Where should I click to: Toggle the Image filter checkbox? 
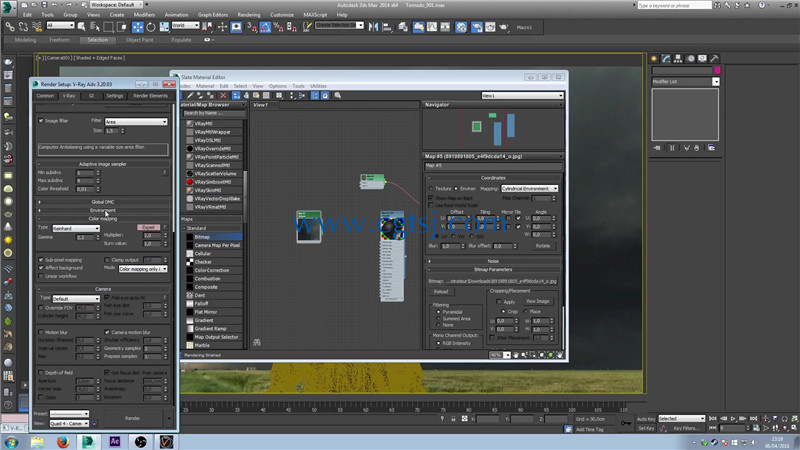coord(41,121)
